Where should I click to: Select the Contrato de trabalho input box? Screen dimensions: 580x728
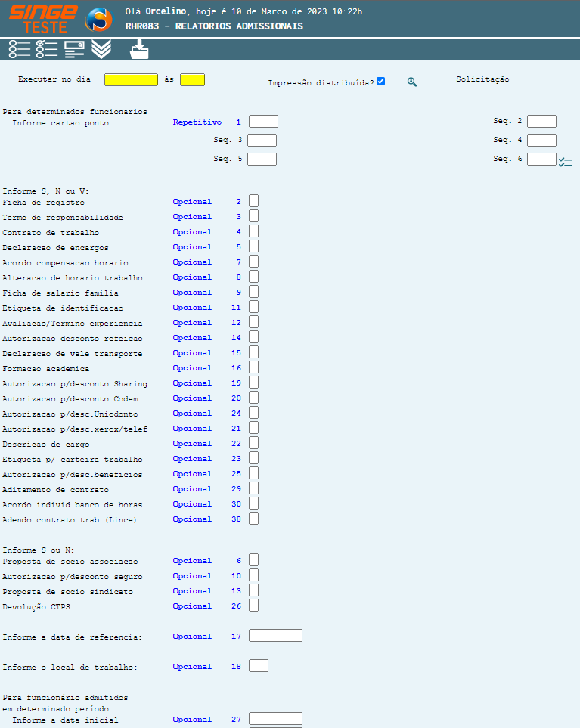(x=254, y=231)
